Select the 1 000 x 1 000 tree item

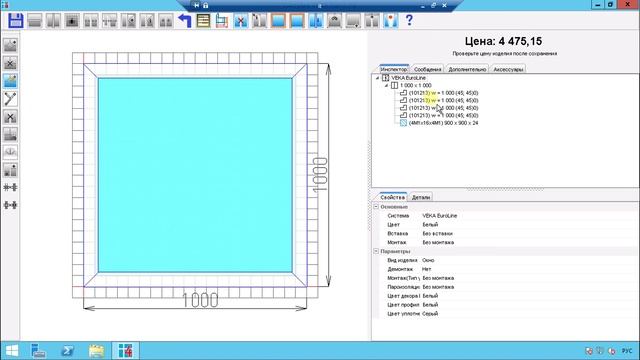click(416, 85)
